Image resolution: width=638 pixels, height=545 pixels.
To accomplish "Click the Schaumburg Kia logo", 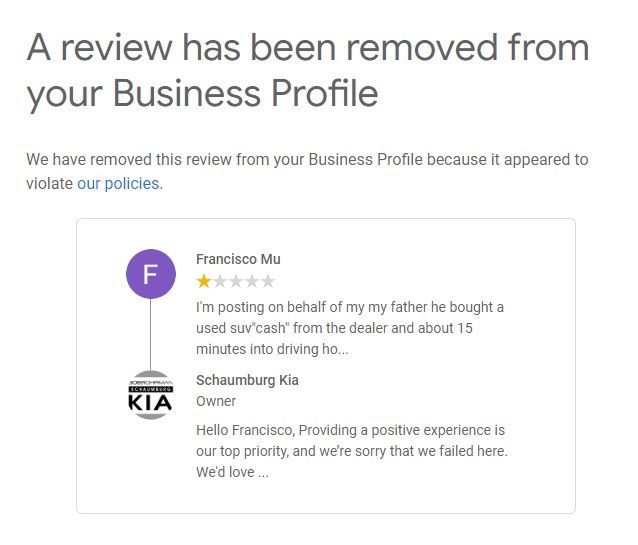I will pyautogui.click(x=150, y=395).
